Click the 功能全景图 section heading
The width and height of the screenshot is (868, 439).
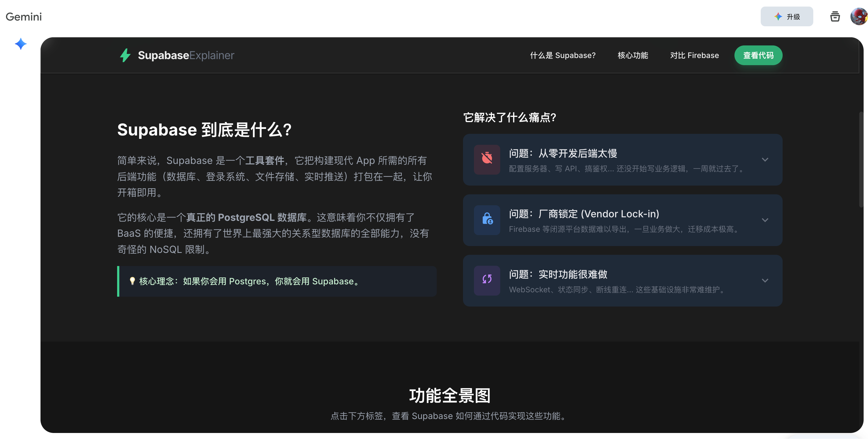450,395
